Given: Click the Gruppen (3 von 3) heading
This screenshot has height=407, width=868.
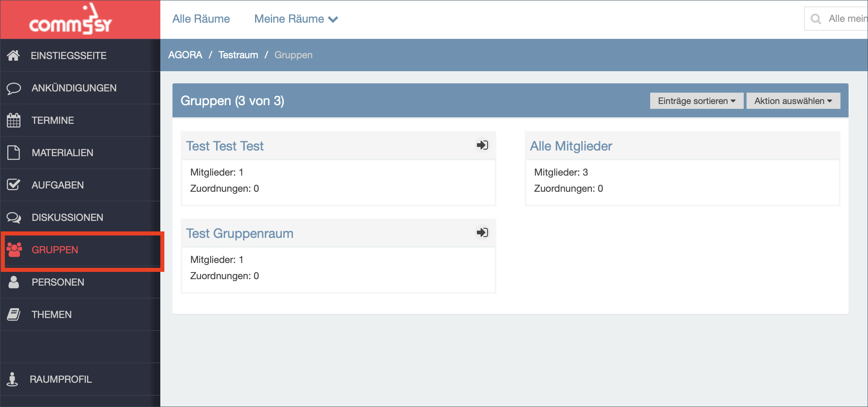Looking at the screenshot, I should (232, 101).
